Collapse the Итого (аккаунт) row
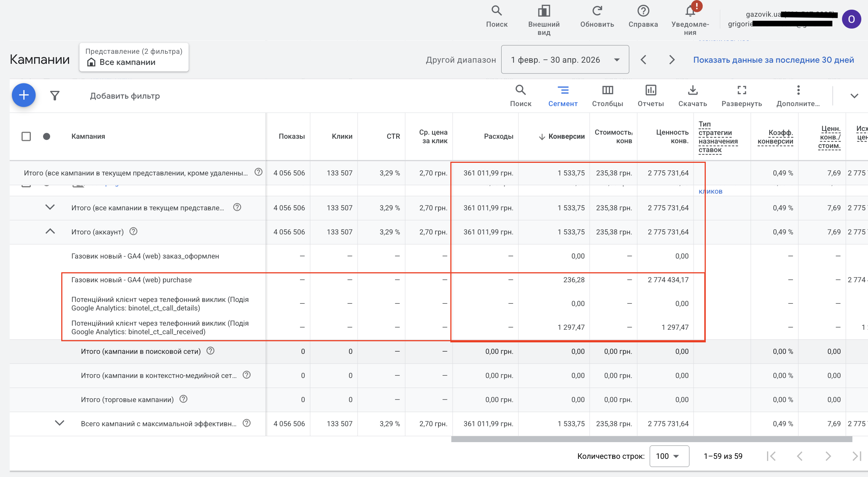 click(50, 231)
